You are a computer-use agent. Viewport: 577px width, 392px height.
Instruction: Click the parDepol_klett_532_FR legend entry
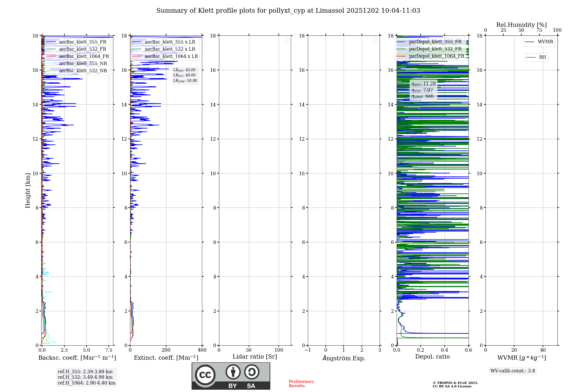point(435,49)
